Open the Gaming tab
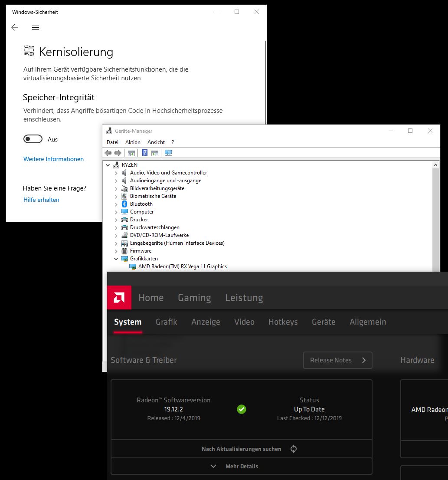The image size is (448, 480). 194,298
